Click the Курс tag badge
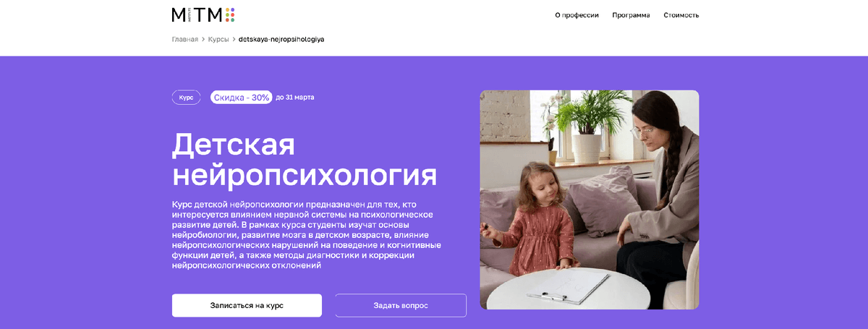 (186, 97)
